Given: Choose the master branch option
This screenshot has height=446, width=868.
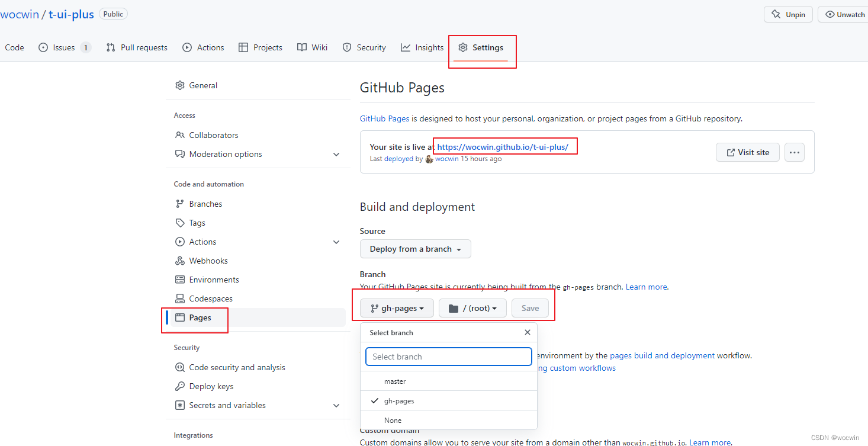Looking at the screenshot, I should click(449, 381).
